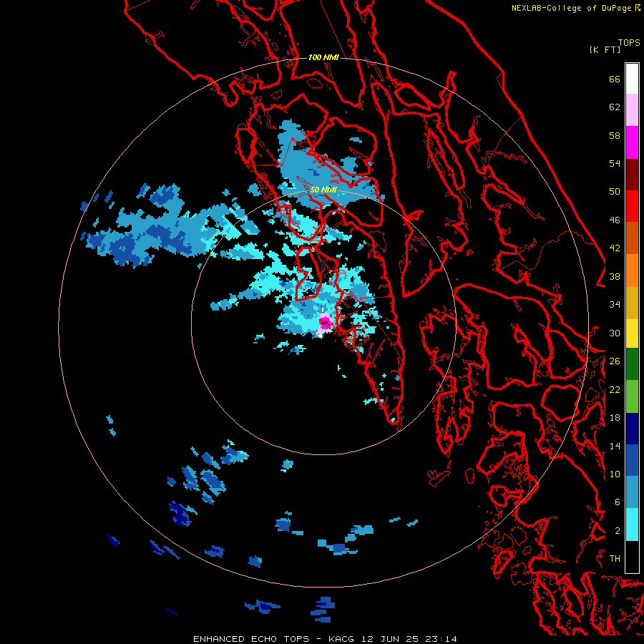Click the "54" legend label
The width and height of the screenshot is (644, 644).
[x=615, y=163]
